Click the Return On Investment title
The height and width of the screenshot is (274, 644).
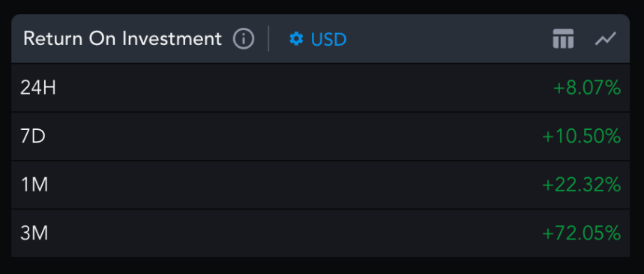122,39
